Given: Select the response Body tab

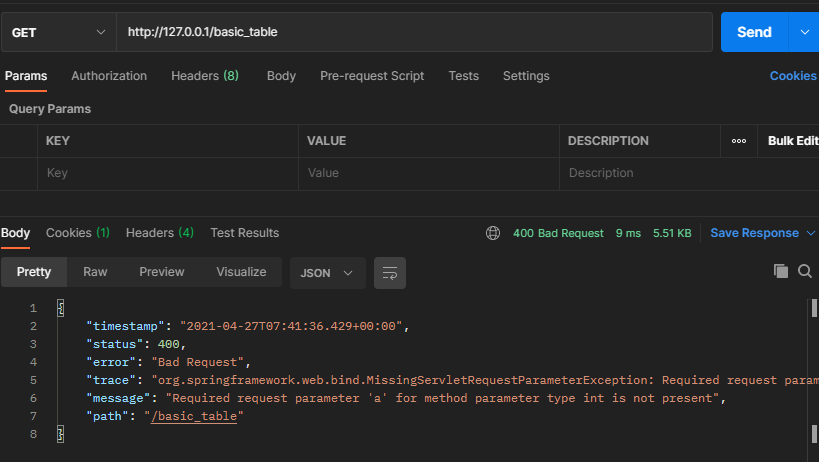Looking at the screenshot, I should click(15, 233).
